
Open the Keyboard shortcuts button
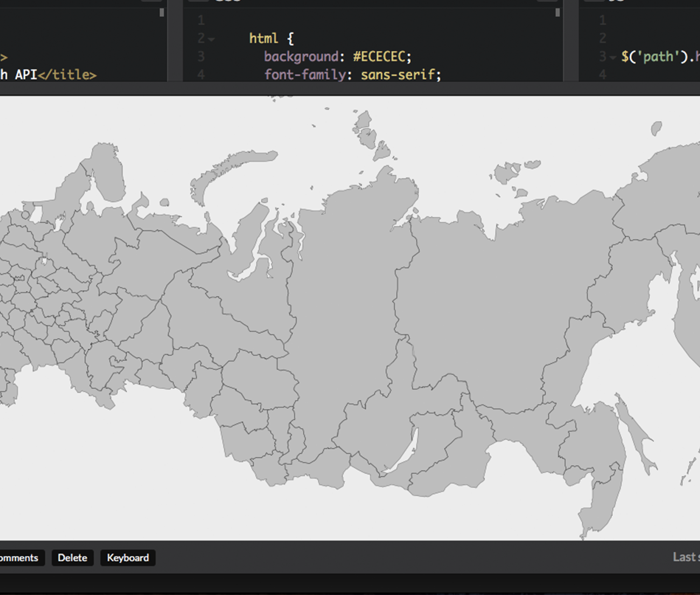tap(128, 558)
